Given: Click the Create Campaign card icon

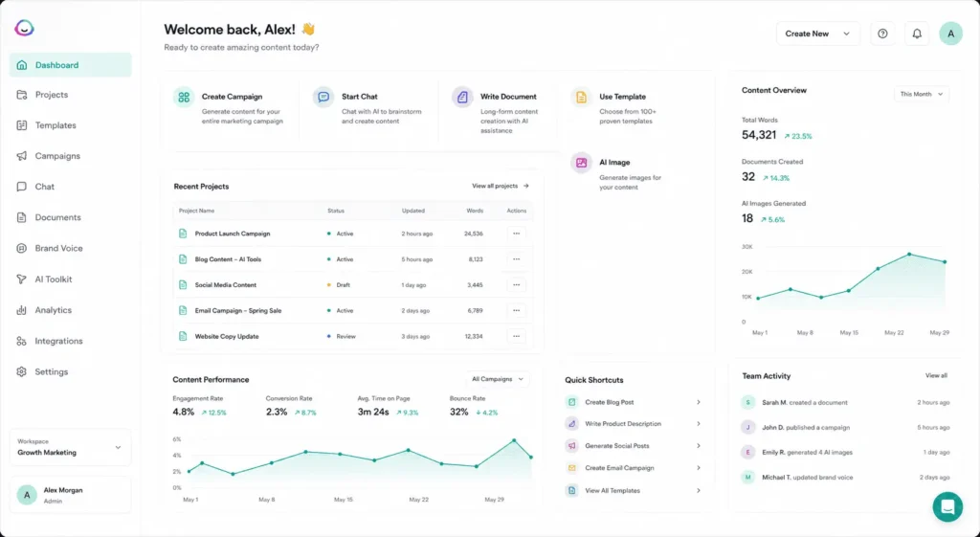Looking at the screenshot, I should coord(184,97).
